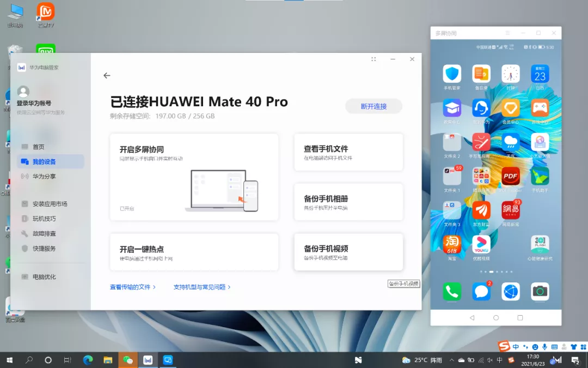Open the YOUKU video app

[481, 244]
